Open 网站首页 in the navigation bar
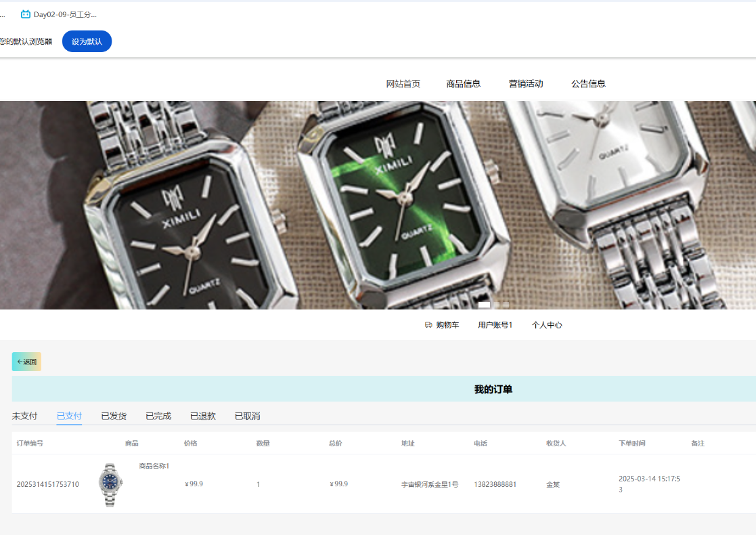Image resolution: width=756 pixels, height=535 pixels. pyautogui.click(x=403, y=84)
